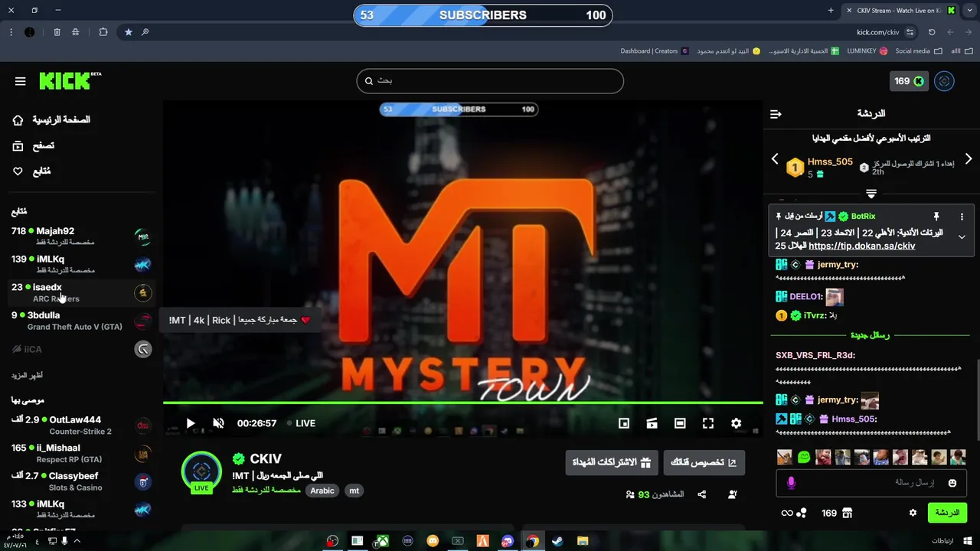
Task: Jump to LIVE in player
Action: pyautogui.click(x=301, y=423)
